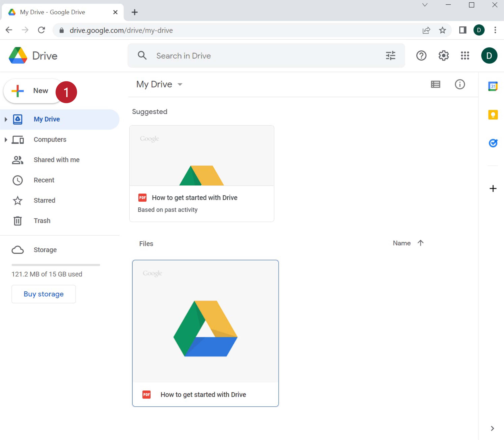Expand Computers tree arrow in sidebar
This screenshot has height=440, width=504.
[6, 140]
